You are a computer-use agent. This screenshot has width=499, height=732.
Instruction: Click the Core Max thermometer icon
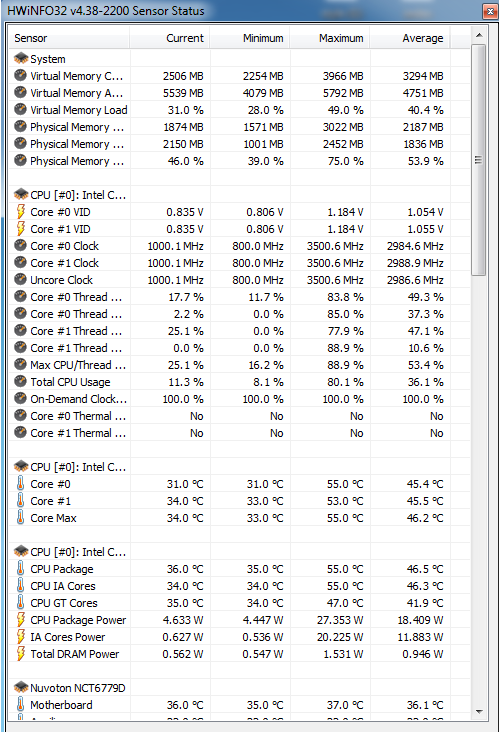(x=20, y=517)
